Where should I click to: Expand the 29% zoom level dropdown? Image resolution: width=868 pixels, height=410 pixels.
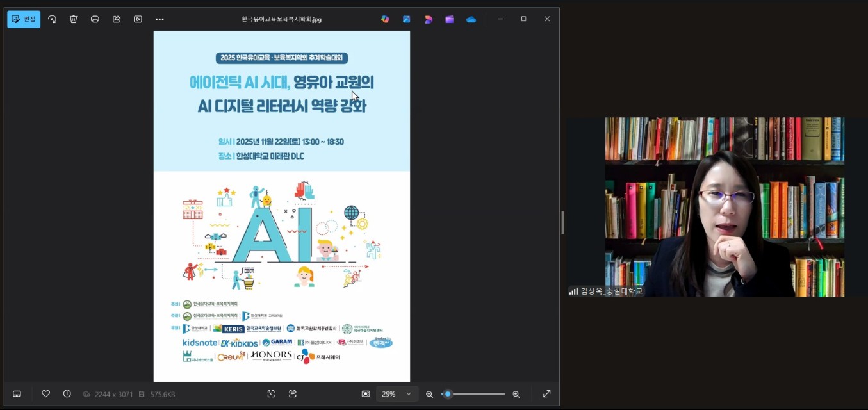(409, 394)
